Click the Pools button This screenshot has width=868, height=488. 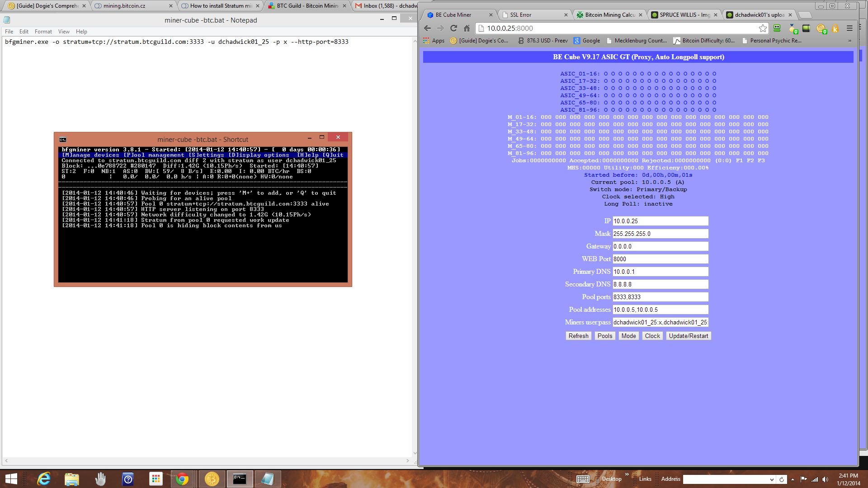coord(604,336)
